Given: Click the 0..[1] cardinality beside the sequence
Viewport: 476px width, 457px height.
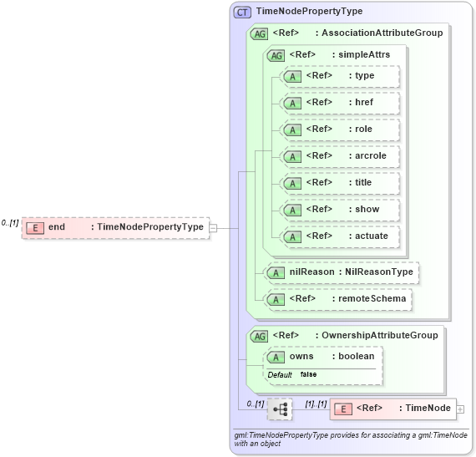Looking at the screenshot, I should [256, 404].
